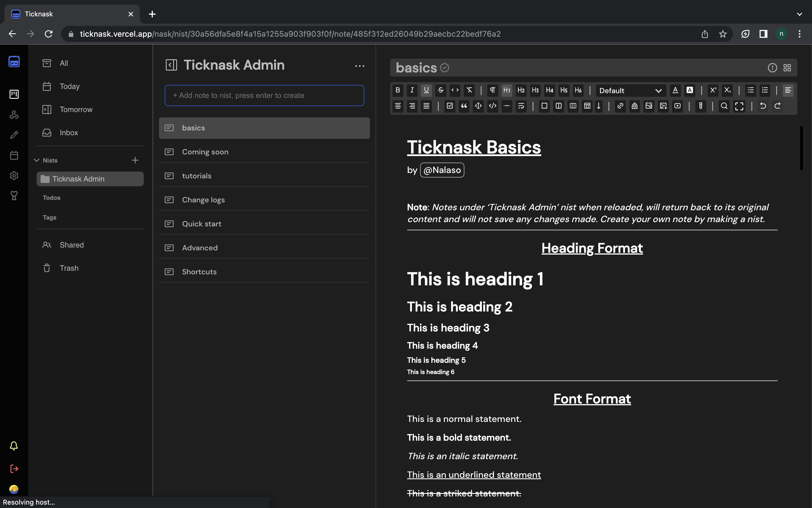Set block to paragraph with pilcrow icon
Viewport: 812px width, 508px height.
tap(493, 90)
